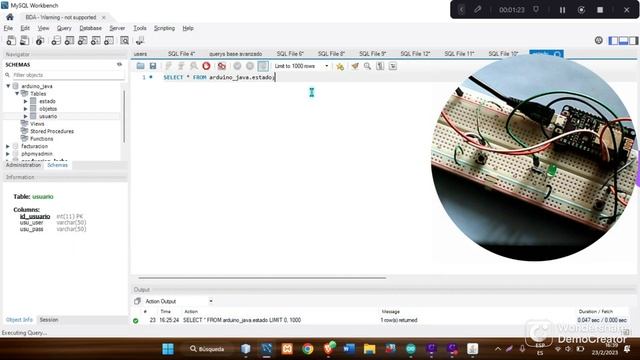Toggle the bottom output panel visibility

(x=623, y=40)
